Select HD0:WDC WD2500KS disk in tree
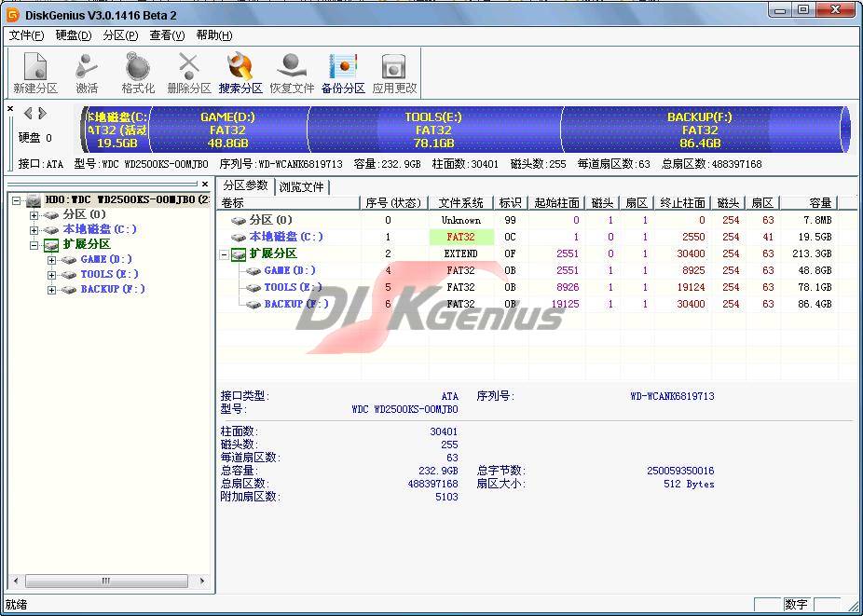 coord(127,199)
